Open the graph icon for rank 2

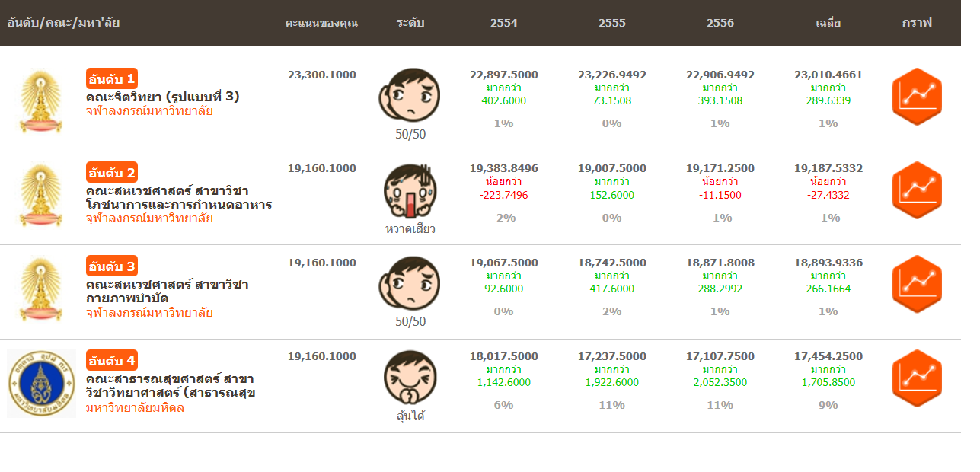pyautogui.click(x=916, y=190)
